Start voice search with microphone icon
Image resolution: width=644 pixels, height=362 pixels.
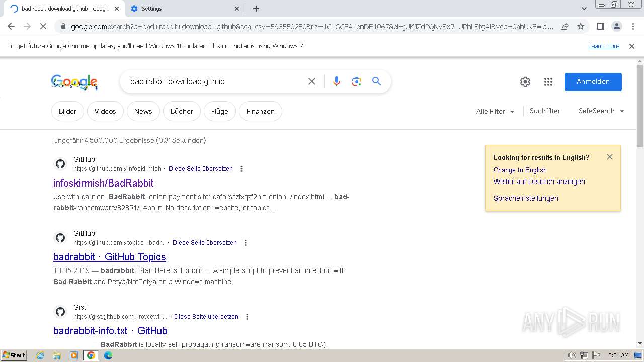pyautogui.click(x=337, y=81)
